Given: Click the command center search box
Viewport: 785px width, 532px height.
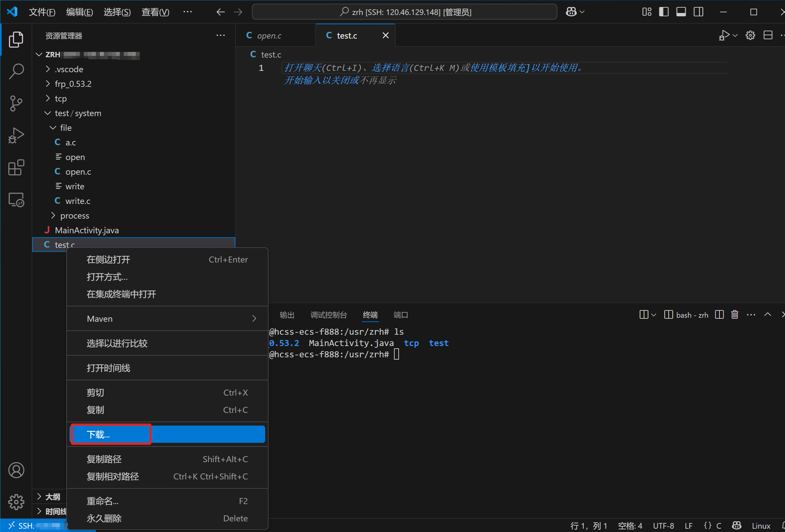Looking at the screenshot, I should (404, 12).
